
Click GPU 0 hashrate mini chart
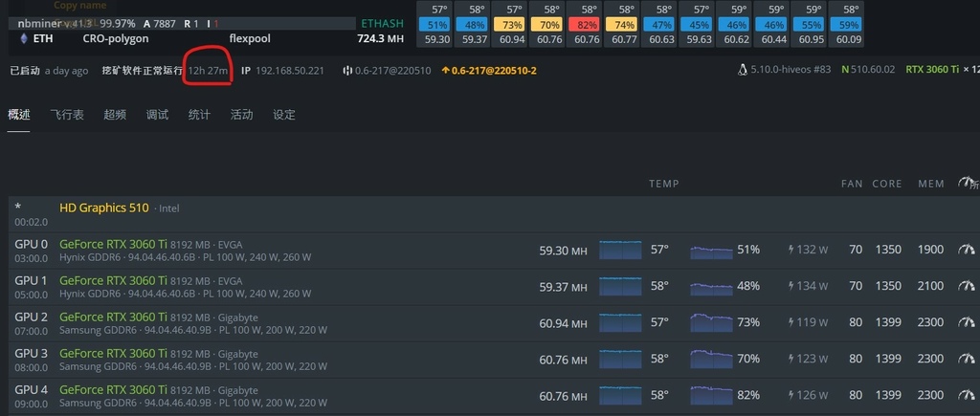(620, 250)
